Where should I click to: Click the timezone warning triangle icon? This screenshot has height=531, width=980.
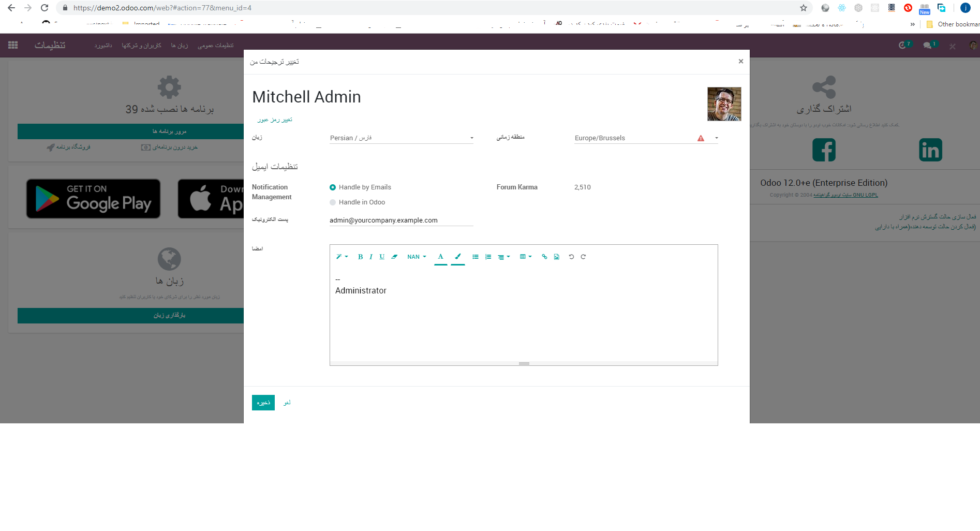701,138
